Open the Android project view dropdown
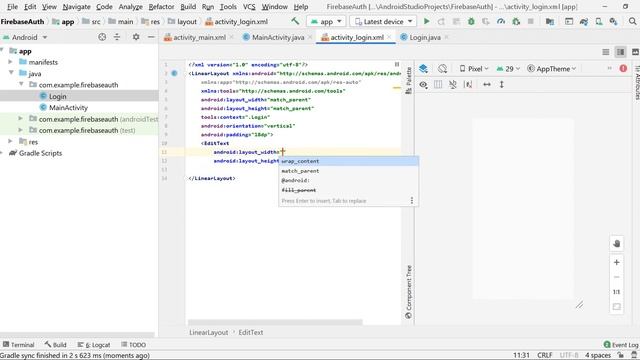This screenshot has width=640, height=360. coord(25,37)
